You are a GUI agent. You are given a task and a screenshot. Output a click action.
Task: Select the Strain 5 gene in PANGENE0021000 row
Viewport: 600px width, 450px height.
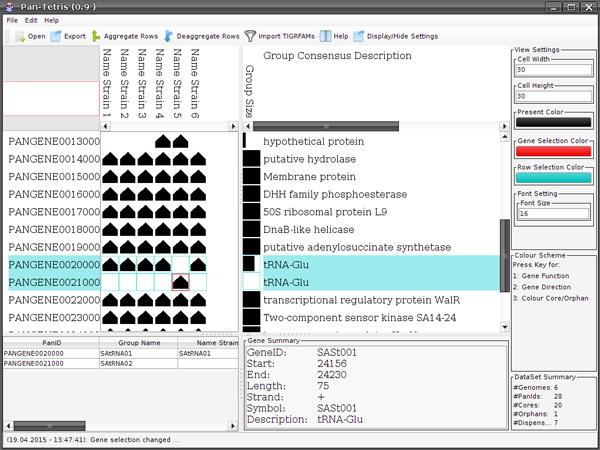(181, 282)
